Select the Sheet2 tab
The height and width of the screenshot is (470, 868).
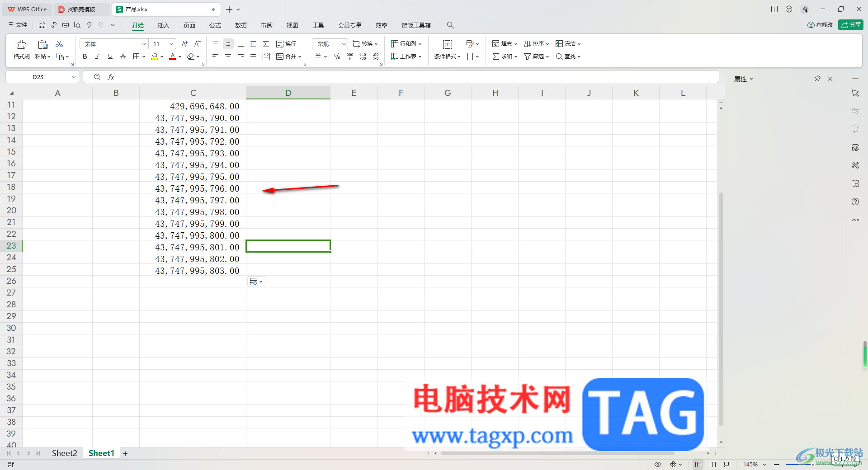point(64,453)
